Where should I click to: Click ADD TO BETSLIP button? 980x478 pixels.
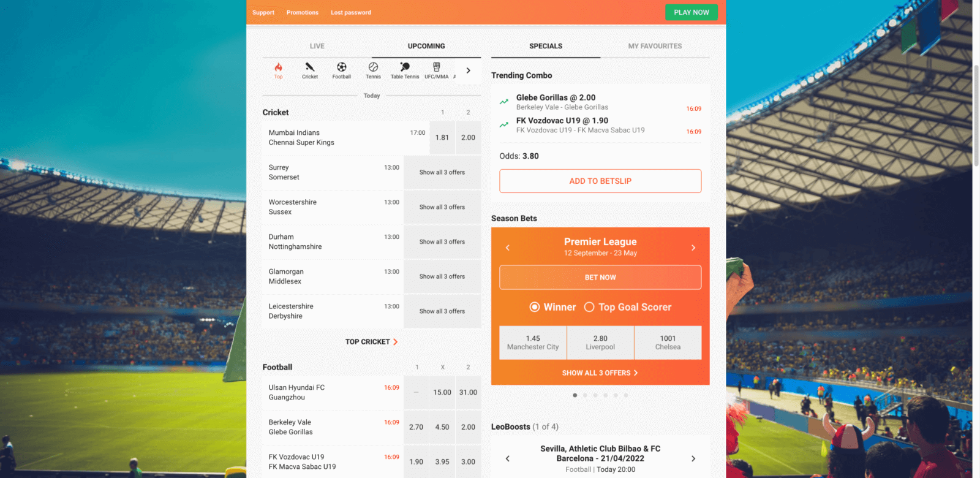(x=600, y=181)
